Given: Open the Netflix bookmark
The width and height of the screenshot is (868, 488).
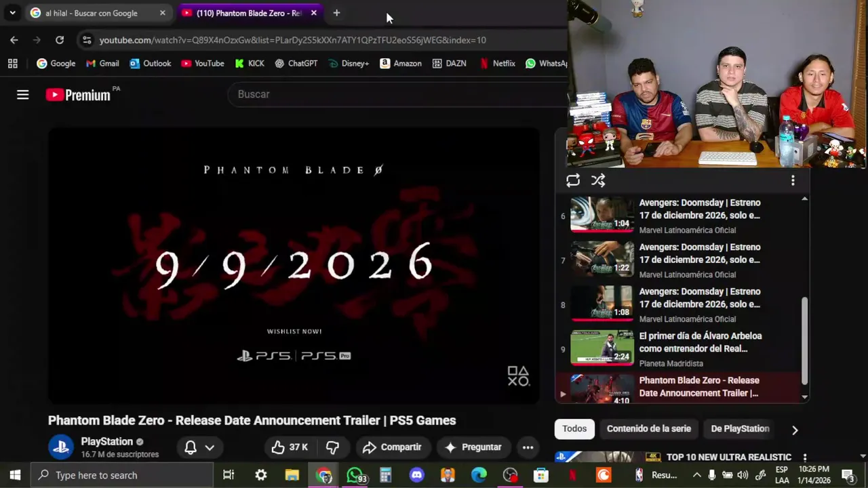Looking at the screenshot, I should [497, 64].
